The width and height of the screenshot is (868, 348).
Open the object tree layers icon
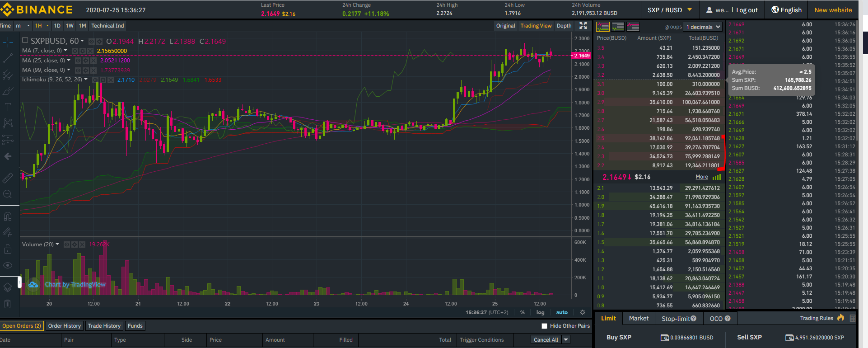click(8, 287)
